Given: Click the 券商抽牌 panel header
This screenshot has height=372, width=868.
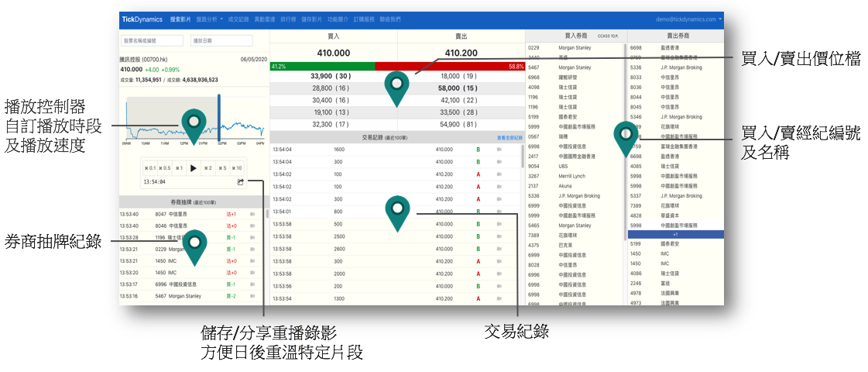Looking at the screenshot, I should pos(194,201).
